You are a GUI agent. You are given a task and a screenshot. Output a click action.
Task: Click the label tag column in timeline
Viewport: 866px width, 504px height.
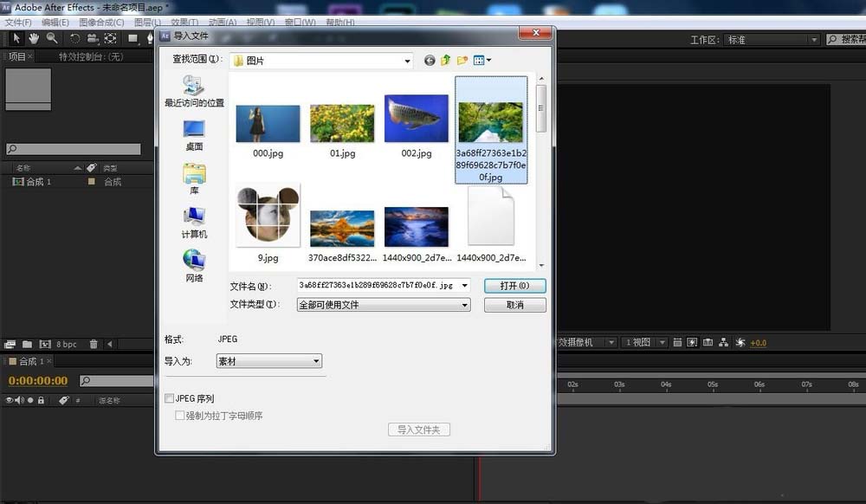click(x=63, y=400)
